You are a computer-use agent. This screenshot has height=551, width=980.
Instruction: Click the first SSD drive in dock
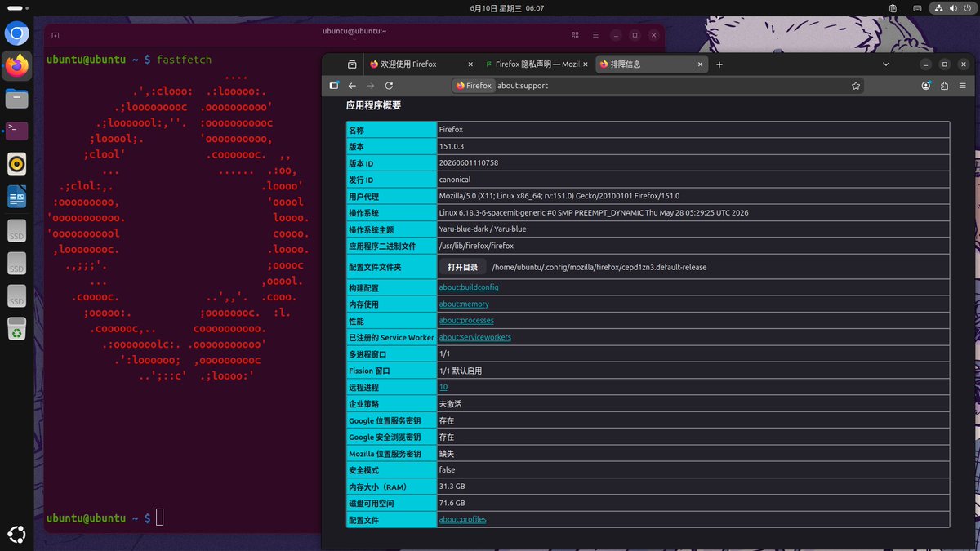coord(17,231)
